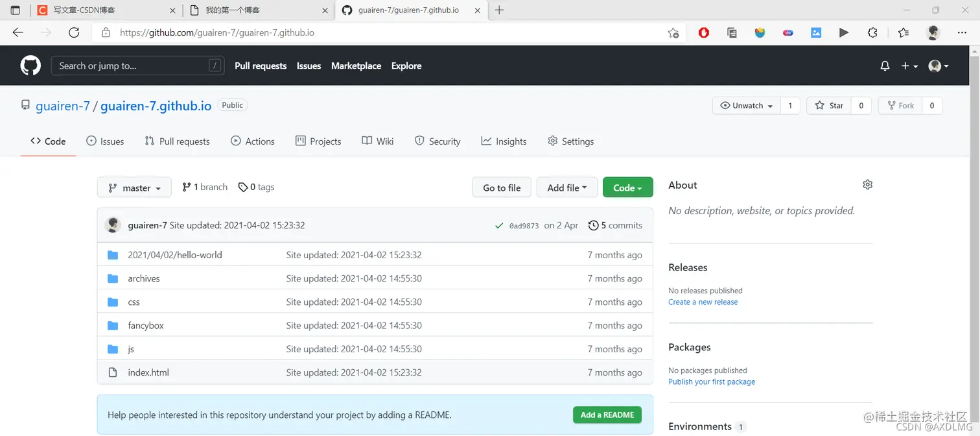This screenshot has width=980, height=436.
Task: Click the css folder icon
Action: 113,302
